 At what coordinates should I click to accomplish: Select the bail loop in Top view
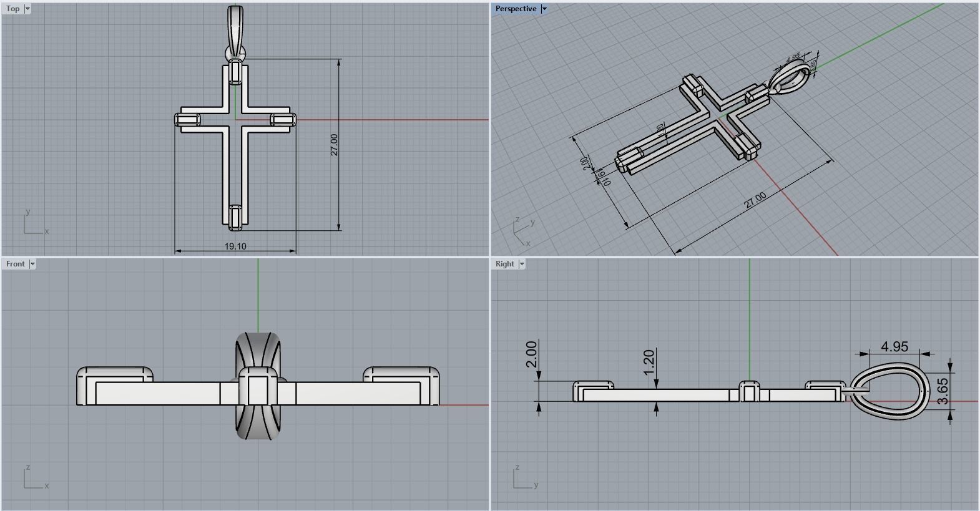coord(235,32)
